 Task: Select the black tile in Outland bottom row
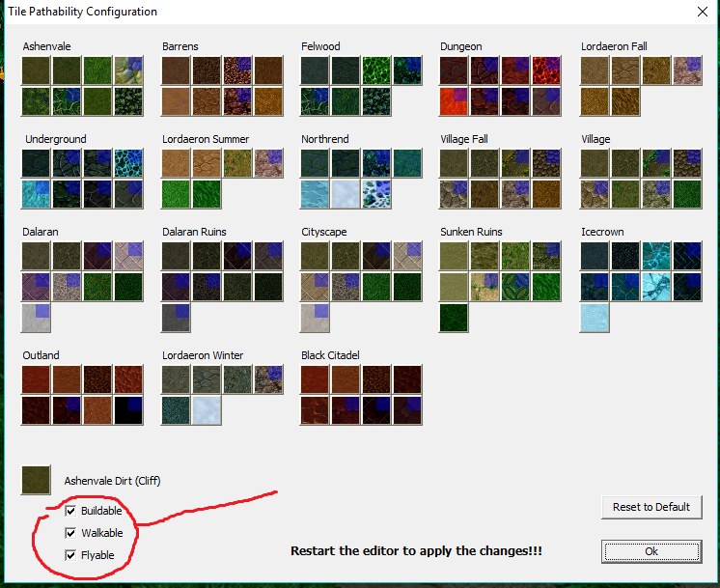click(128, 410)
